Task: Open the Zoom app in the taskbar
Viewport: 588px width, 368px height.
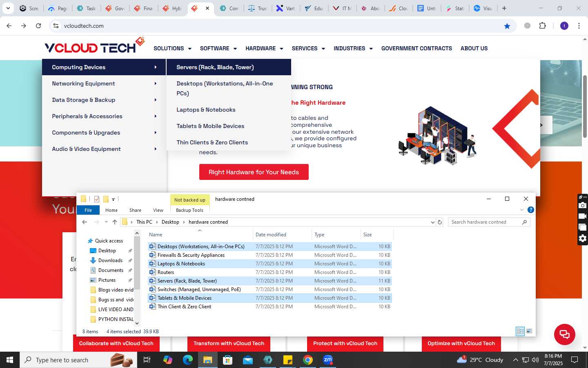Action: coord(328,360)
